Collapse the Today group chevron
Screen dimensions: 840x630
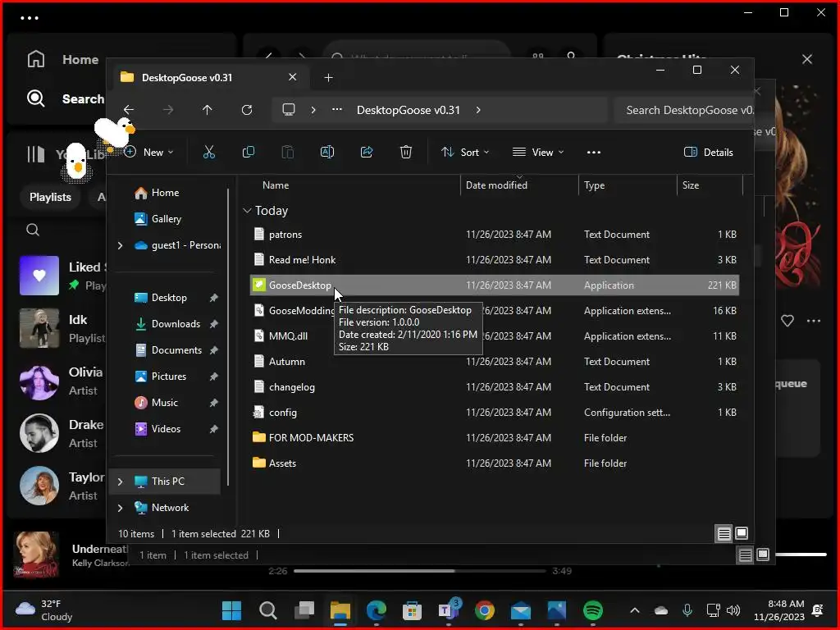[247, 211]
